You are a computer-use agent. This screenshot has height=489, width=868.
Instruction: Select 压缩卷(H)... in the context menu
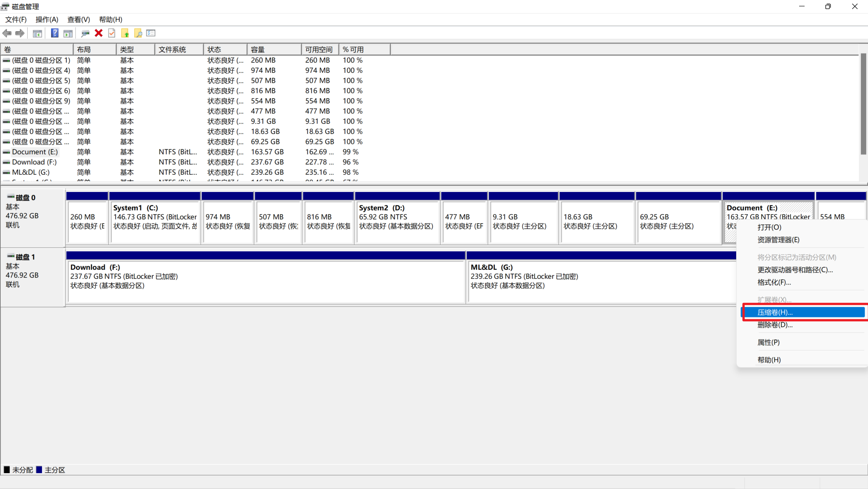click(802, 312)
